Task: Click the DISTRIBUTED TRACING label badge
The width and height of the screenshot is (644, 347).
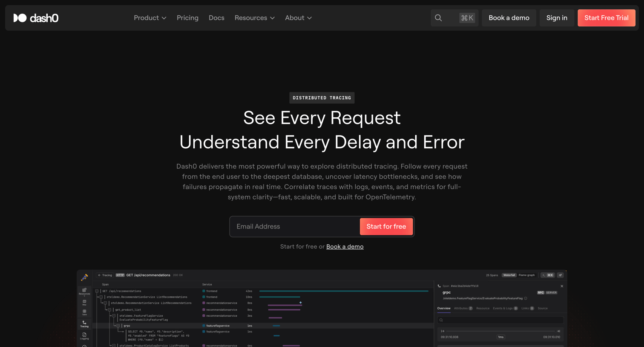Action: pos(322,98)
